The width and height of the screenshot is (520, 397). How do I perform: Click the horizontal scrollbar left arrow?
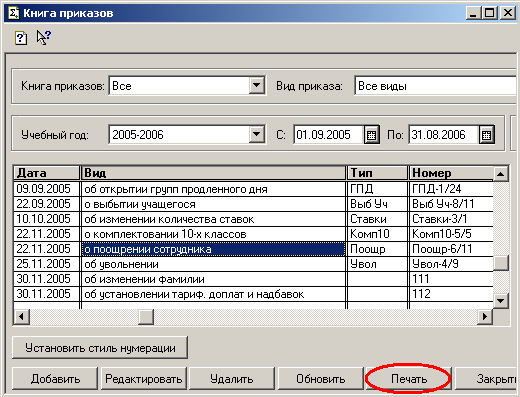pos(22,316)
